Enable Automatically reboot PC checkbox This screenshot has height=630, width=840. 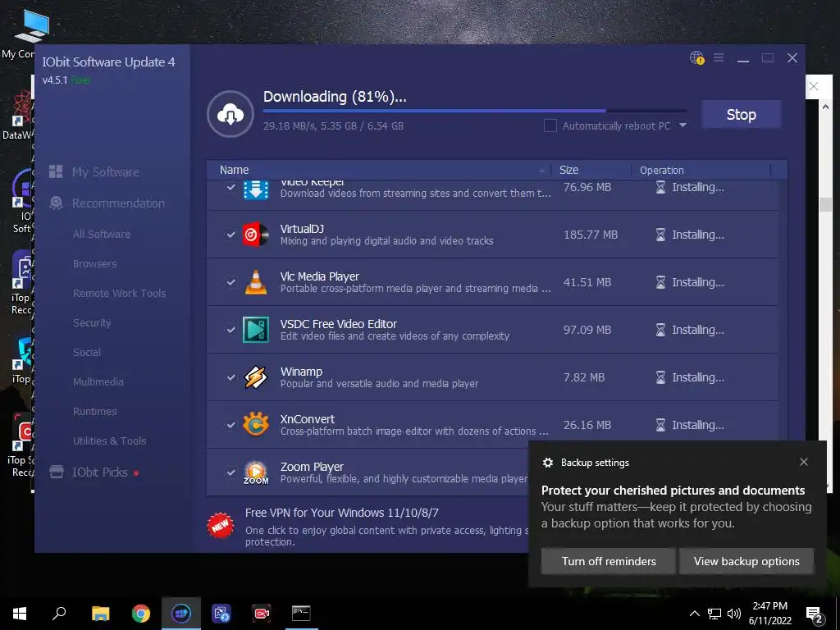[x=550, y=126]
